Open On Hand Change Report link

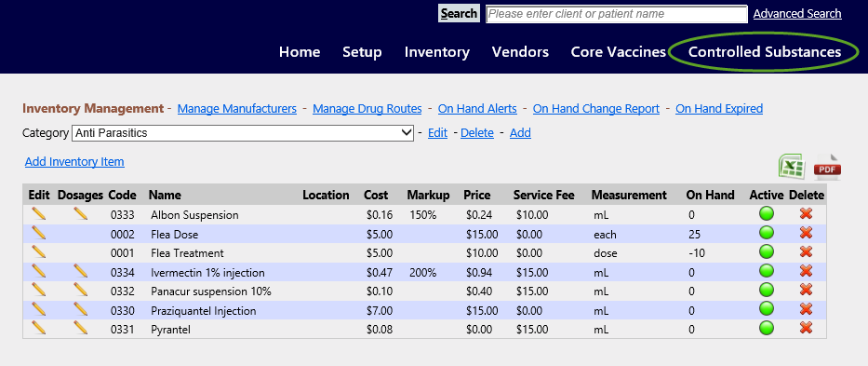[596, 109]
